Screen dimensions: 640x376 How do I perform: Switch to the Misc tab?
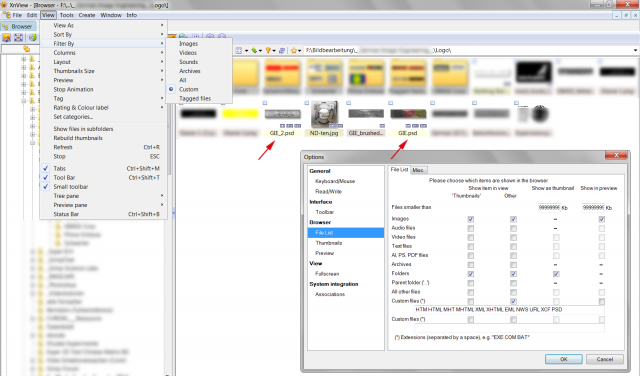point(418,170)
